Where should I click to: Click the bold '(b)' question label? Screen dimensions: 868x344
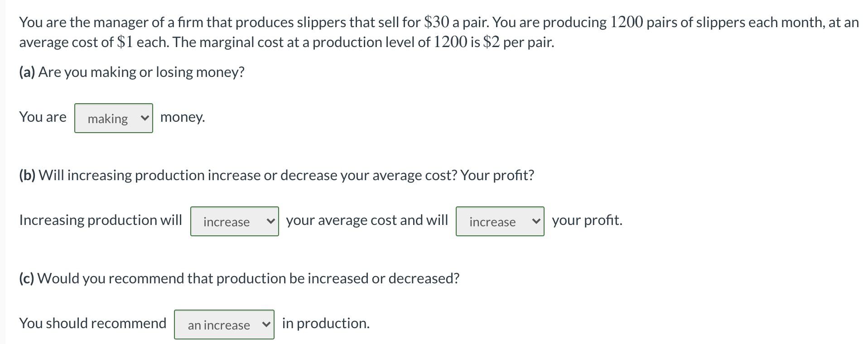tap(27, 175)
